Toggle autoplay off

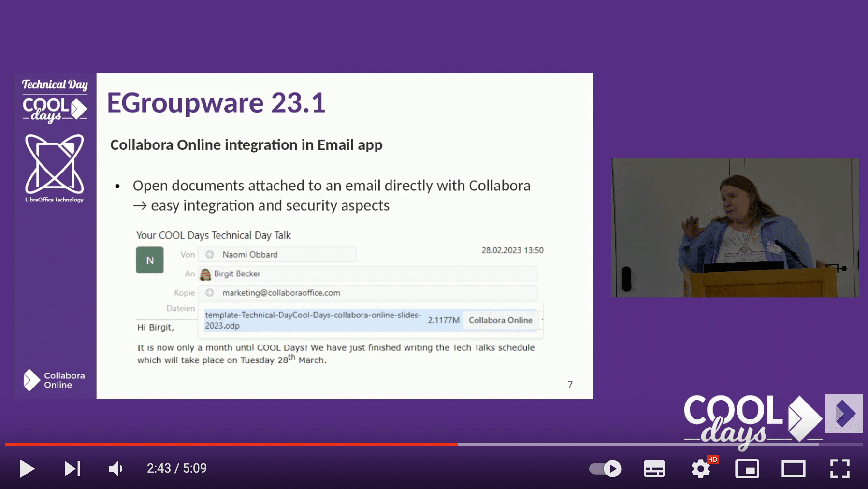click(604, 468)
